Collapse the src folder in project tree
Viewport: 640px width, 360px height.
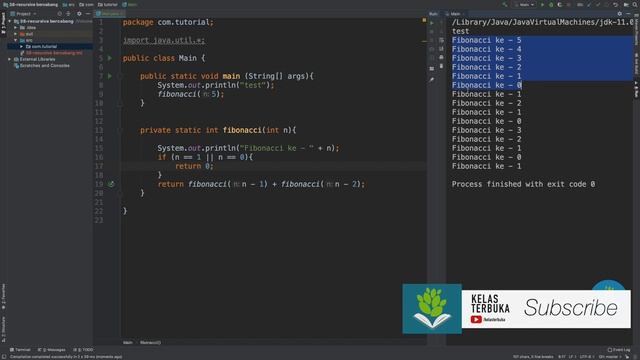16,40
